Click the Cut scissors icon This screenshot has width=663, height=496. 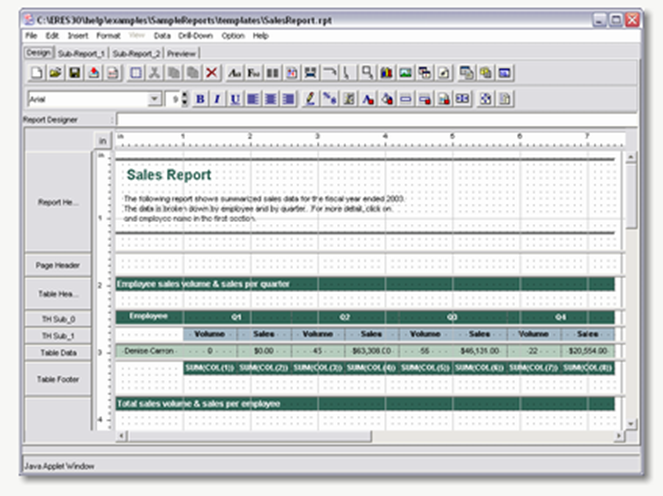[x=155, y=73]
